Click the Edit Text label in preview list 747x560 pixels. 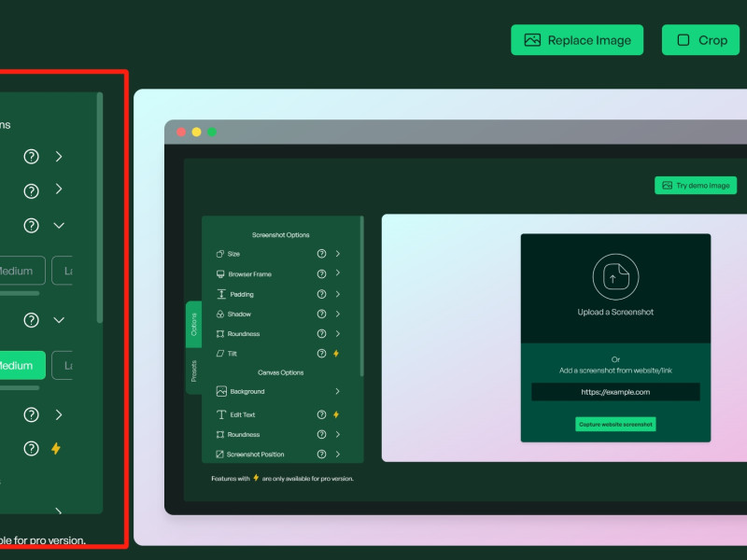click(x=243, y=414)
